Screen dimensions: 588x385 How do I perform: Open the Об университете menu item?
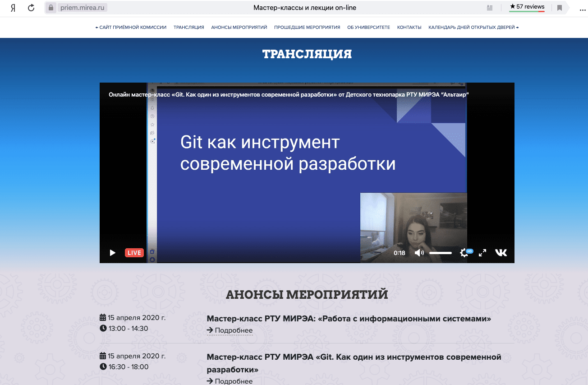[x=368, y=28]
